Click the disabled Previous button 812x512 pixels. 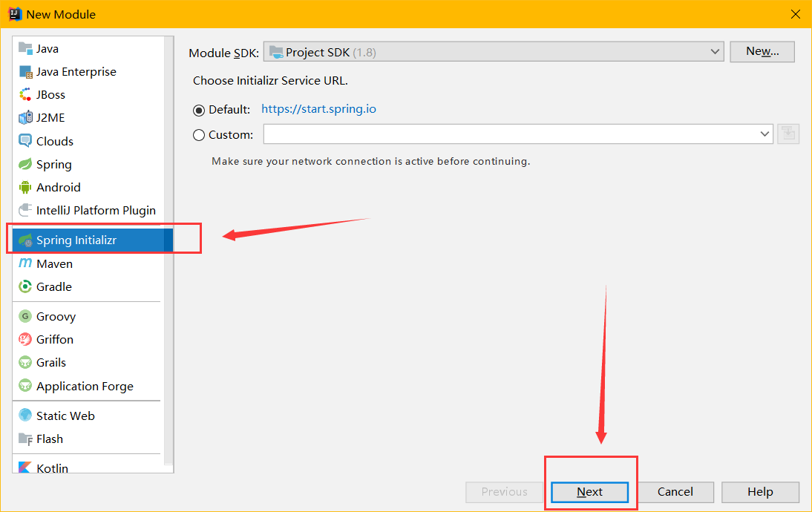click(x=504, y=492)
